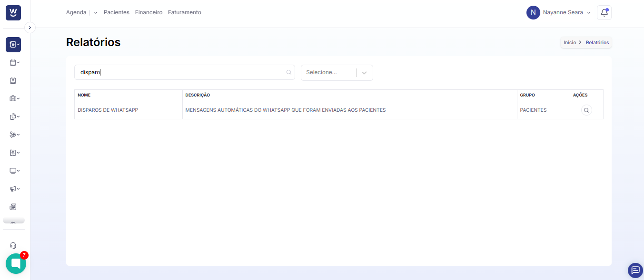This screenshot has width=644, height=280.
Task: Click 'DISPAROS DE WHATSAPP' report name
Action: click(108, 110)
